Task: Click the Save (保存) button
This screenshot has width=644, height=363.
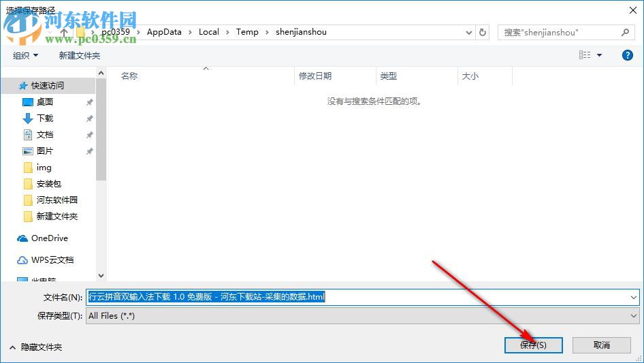Action: point(533,345)
